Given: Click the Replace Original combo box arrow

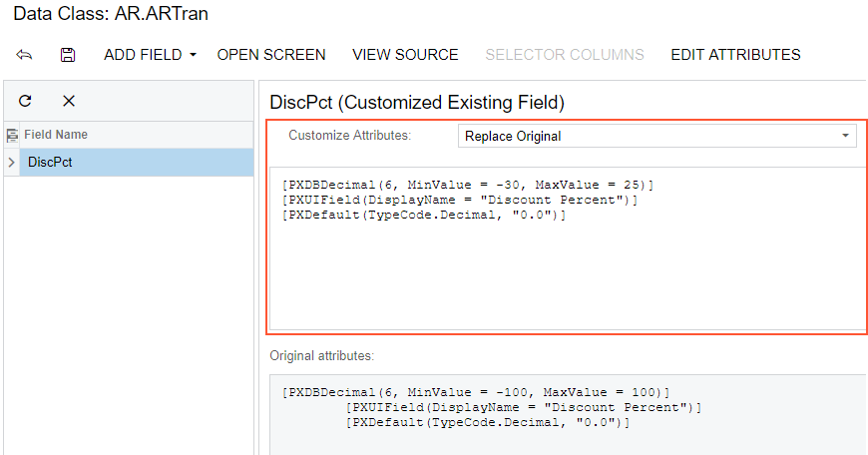Looking at the screenshot, I should (x=845, y=136).
